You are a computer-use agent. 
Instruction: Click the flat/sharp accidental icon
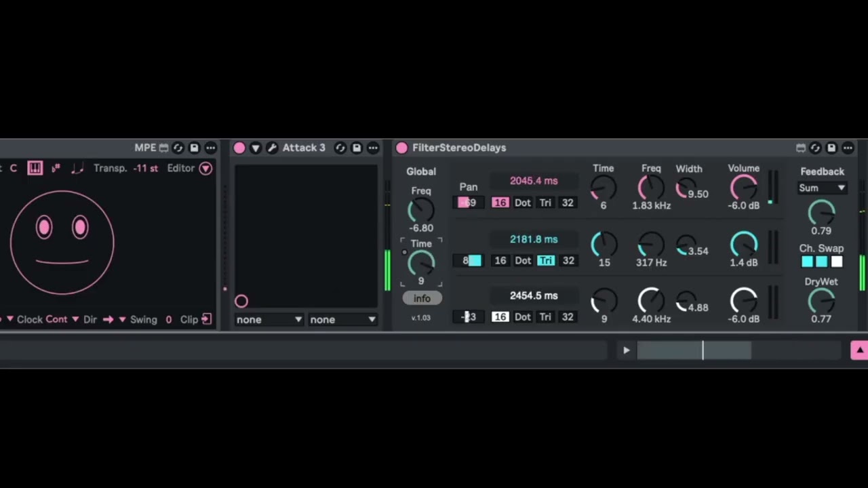click(56, 168)
